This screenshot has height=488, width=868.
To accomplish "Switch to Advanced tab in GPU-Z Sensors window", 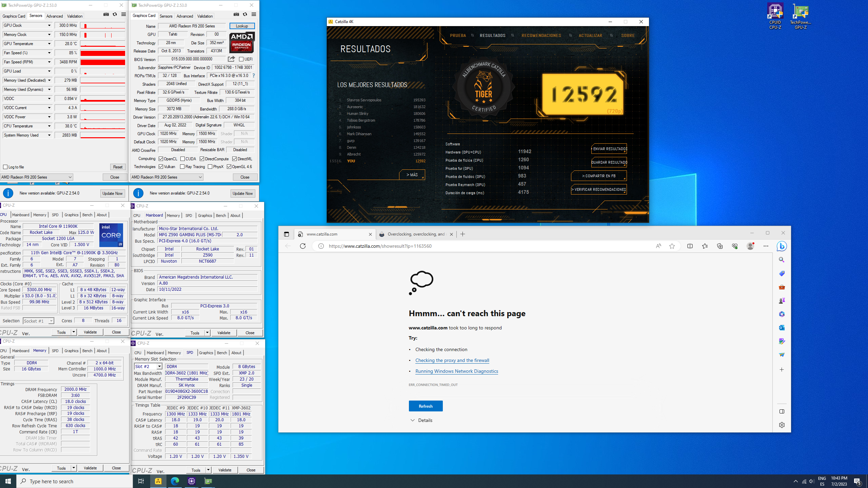I will pos(55,16).
